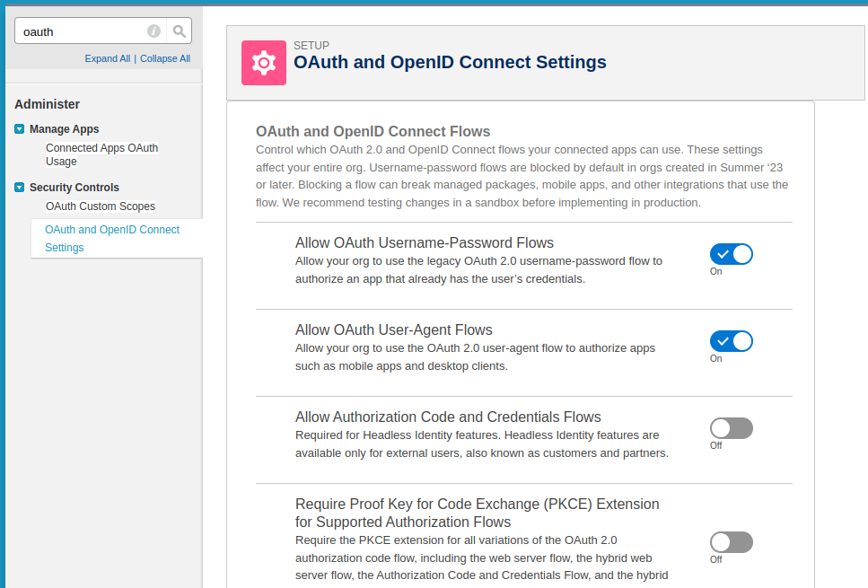Click the Security Controls heading label
Viewport: 868px width, 588px height.
(x=75, y=187)
